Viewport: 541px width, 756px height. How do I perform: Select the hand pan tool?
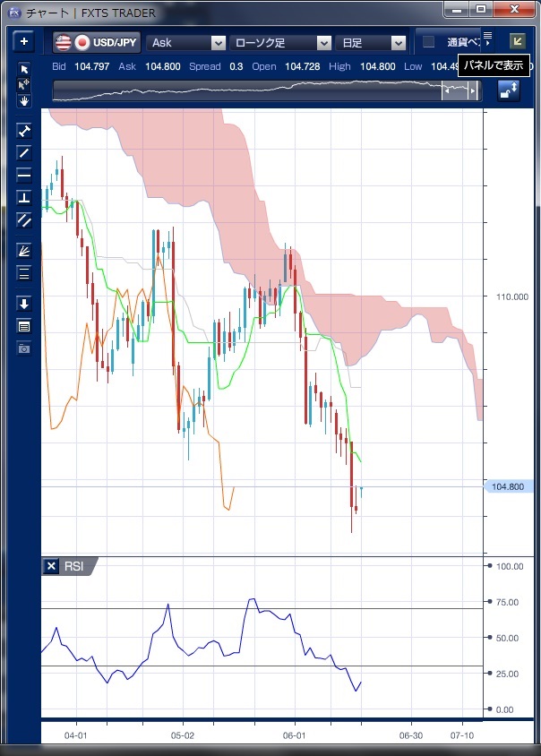(24, 100)
